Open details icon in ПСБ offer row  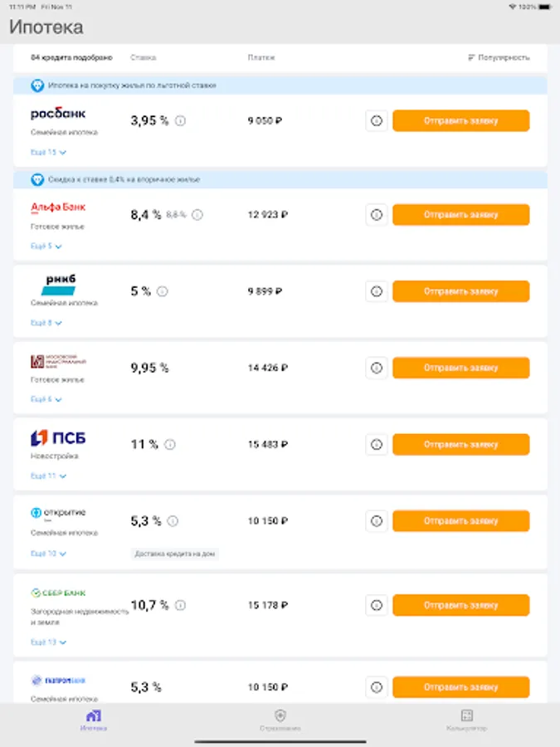coord(376,444)
